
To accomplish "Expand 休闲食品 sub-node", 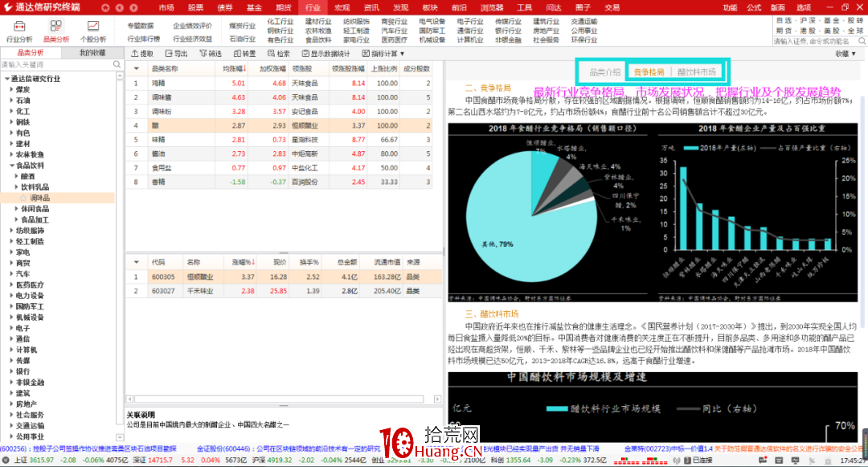I will (17, 209).
